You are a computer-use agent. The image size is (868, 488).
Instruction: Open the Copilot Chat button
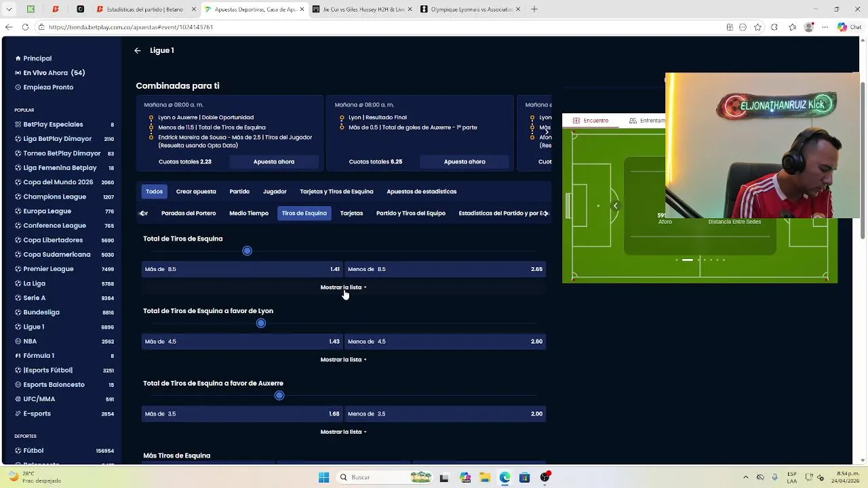[847, 27]
